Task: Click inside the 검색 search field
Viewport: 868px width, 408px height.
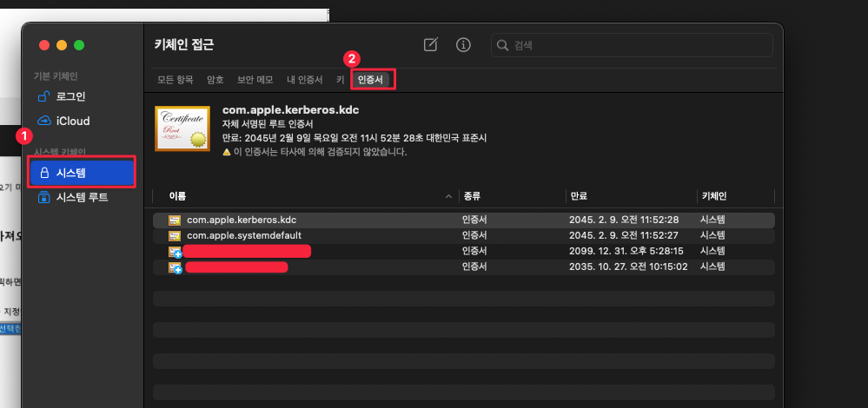Action: click(632, 45)
